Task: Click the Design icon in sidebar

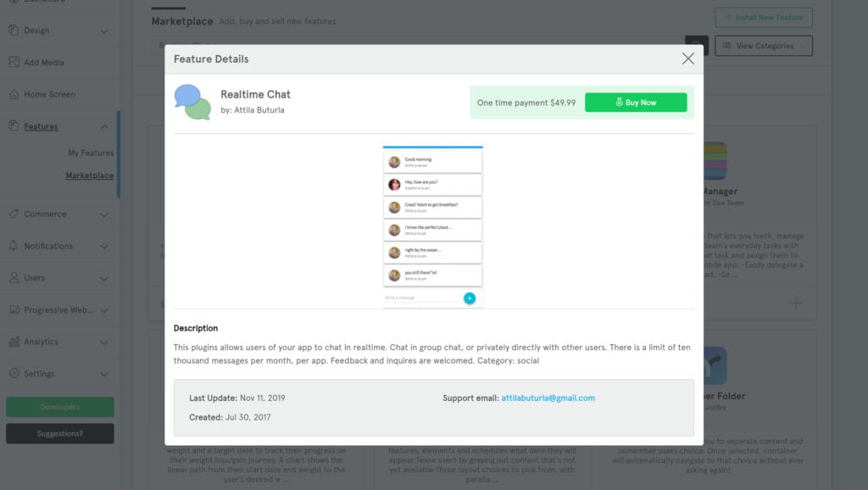Action: tap(14, 31)
